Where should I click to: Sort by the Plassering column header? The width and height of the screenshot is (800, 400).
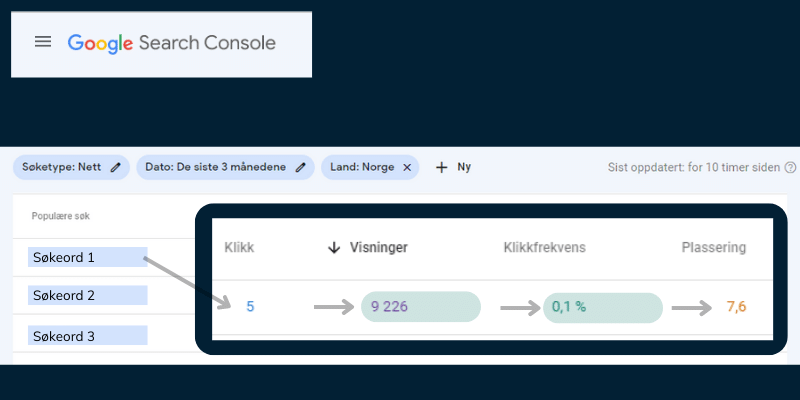tap(713, 248)
